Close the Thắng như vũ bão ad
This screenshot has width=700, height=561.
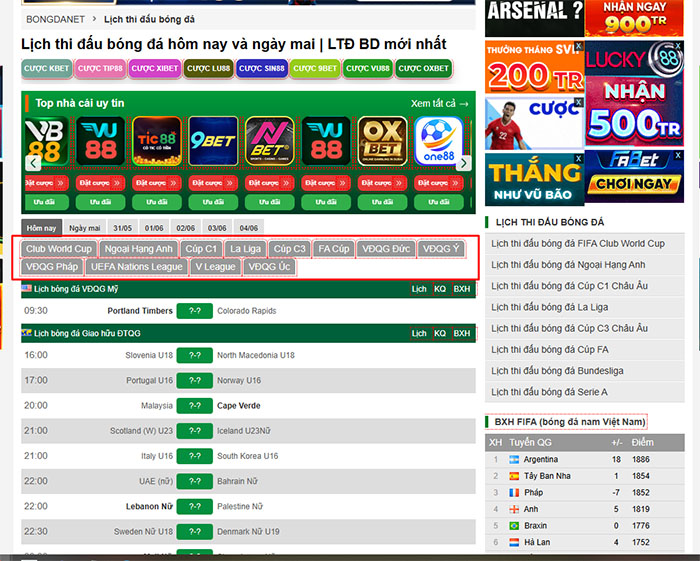click(x=579, y=158)
